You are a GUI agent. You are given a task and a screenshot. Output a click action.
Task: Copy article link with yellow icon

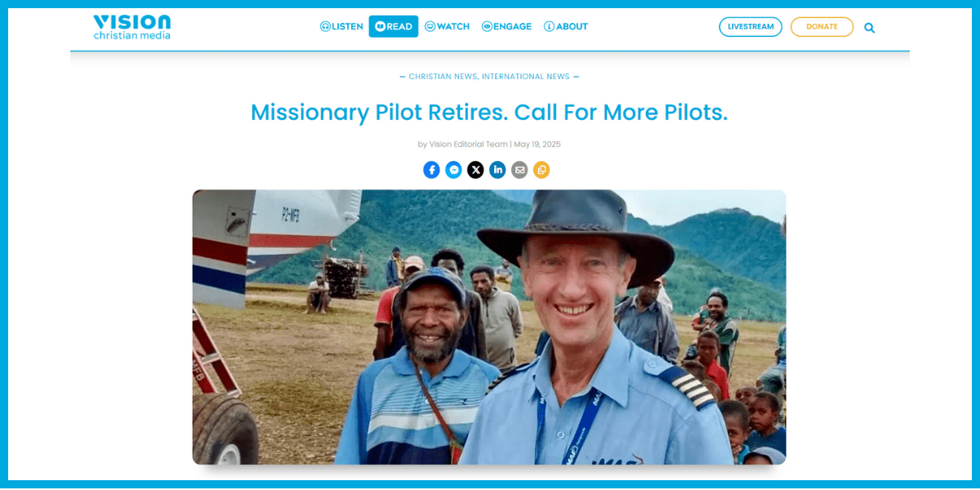coord(541,170)
